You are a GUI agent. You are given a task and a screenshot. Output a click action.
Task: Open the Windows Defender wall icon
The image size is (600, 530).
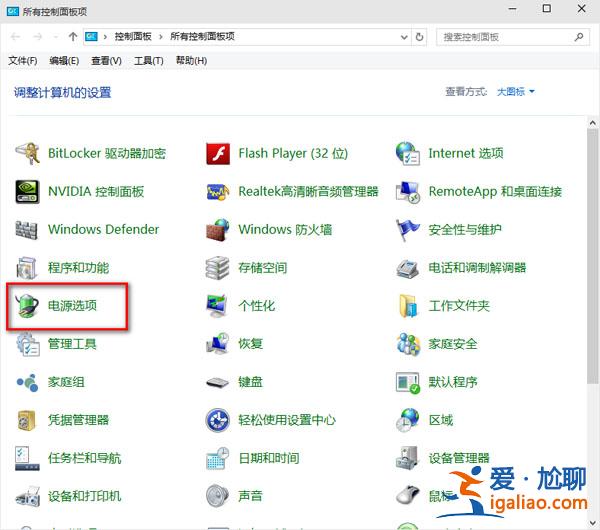tap(26, 230)
